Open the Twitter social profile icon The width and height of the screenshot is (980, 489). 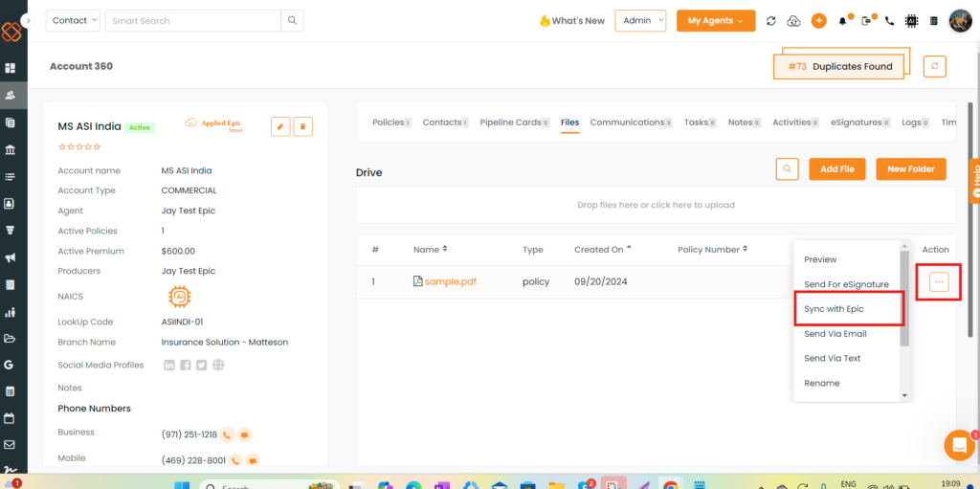201,366
